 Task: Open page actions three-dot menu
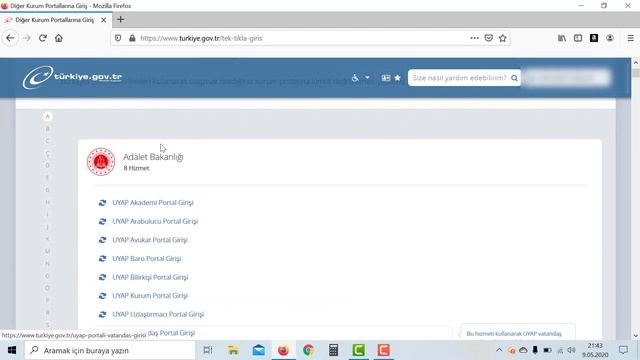coord(474,38)
